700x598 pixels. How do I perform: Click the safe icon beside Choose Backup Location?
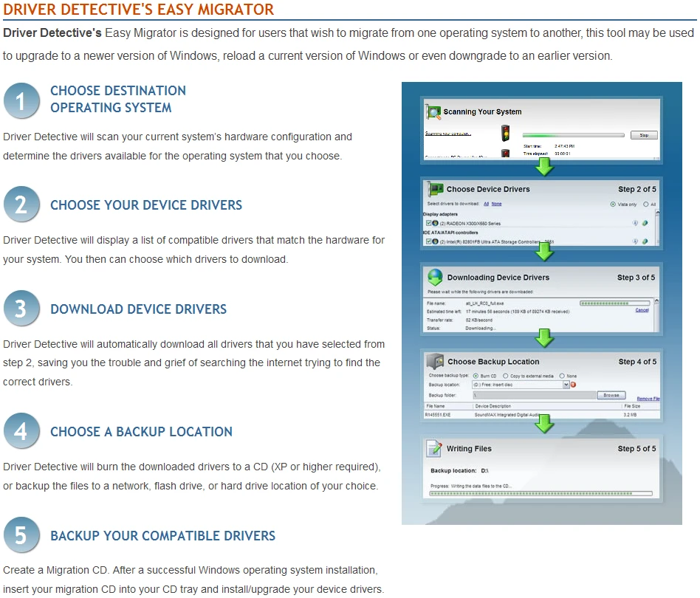[435, 361]
